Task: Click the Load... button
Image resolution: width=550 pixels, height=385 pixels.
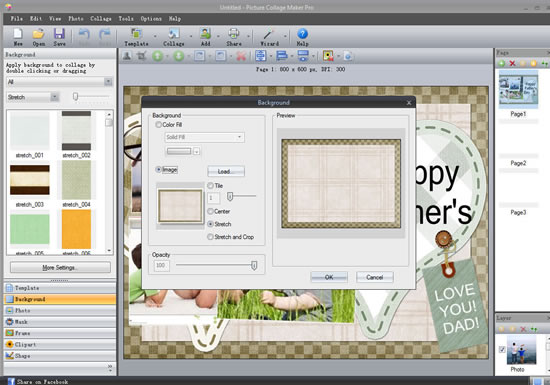Action: click(226, 171)
